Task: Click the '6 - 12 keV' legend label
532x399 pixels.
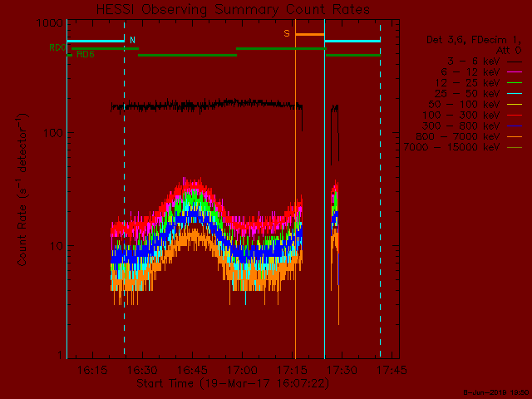Action: pyautogui.click(x=470, y=72)
